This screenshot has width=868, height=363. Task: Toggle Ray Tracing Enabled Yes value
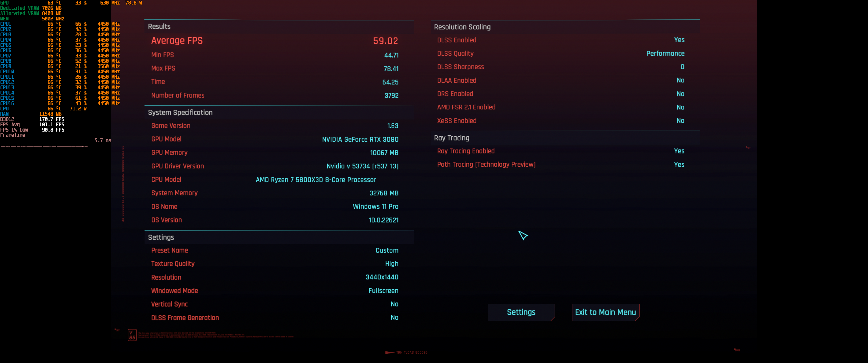pos(679,151)
